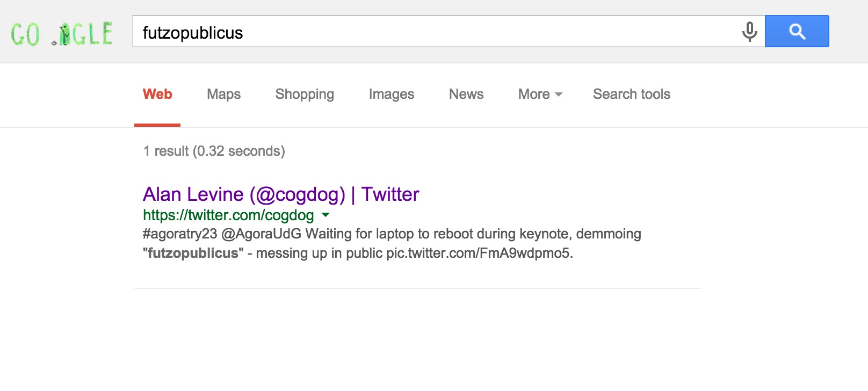This screenshot has height=391, width=868.
Task: Open Search tools options
Action: click(x=631, y=95)
